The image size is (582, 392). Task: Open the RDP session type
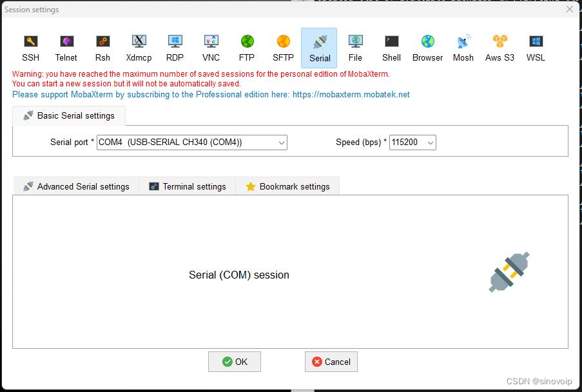175,48
